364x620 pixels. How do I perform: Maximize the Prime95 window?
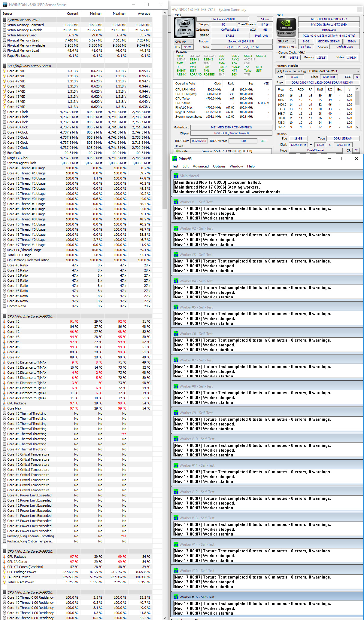click(342, 158)
